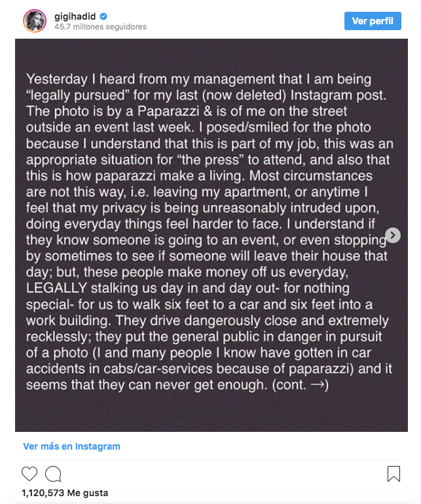Open the gigihadid profile avatar
421x504 pixels.
[35, 21]
